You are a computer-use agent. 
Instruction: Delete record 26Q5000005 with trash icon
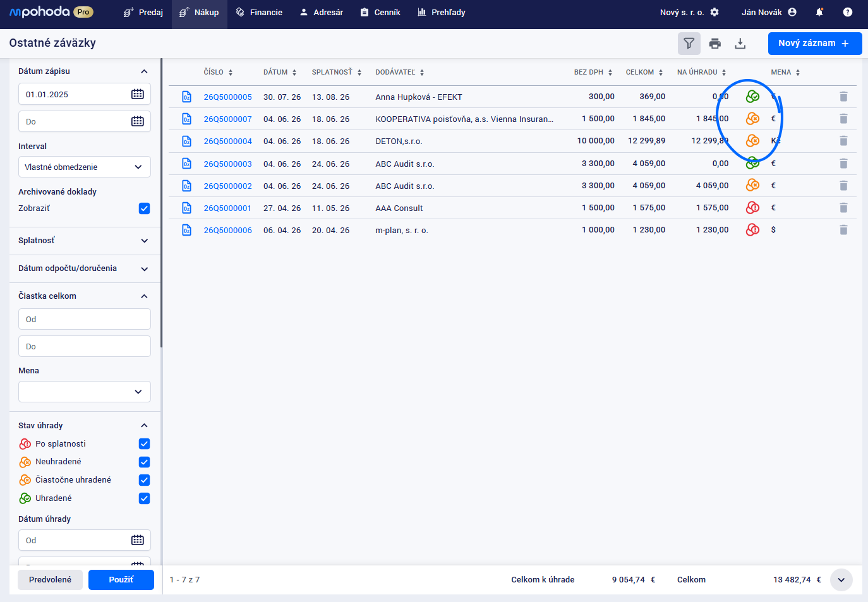point(843,97)
